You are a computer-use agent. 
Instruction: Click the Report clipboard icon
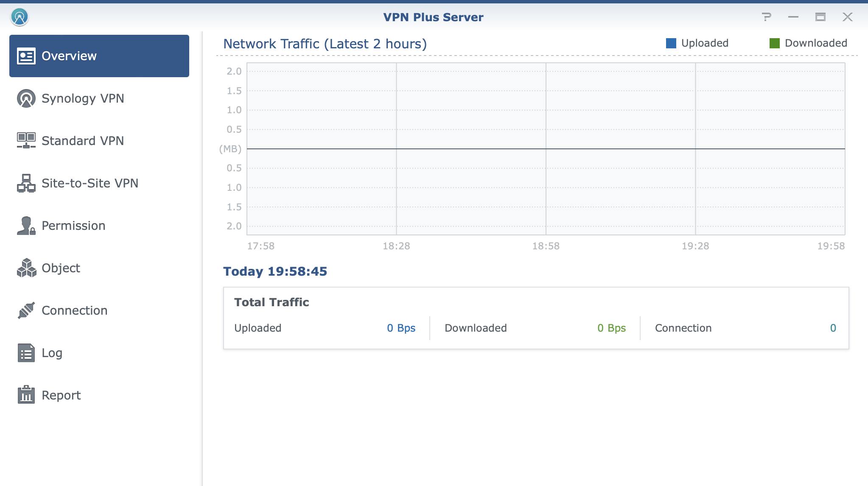coord(26,395)
